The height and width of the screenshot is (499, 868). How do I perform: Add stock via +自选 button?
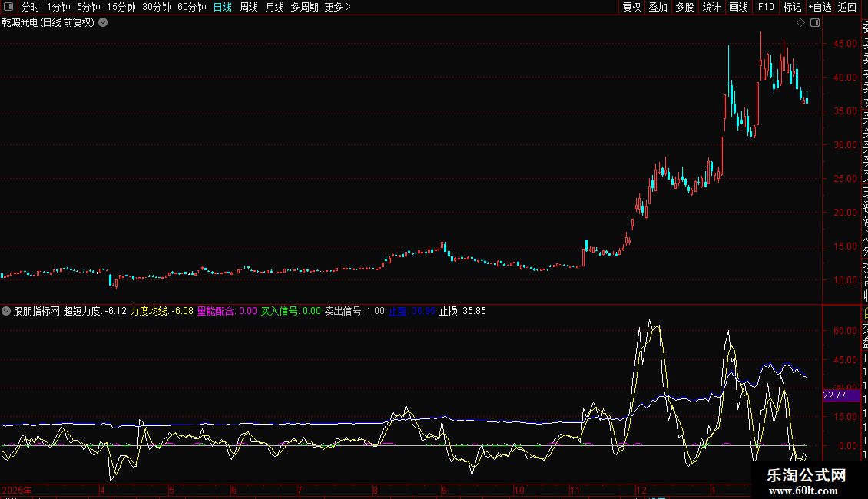point(820,7)
